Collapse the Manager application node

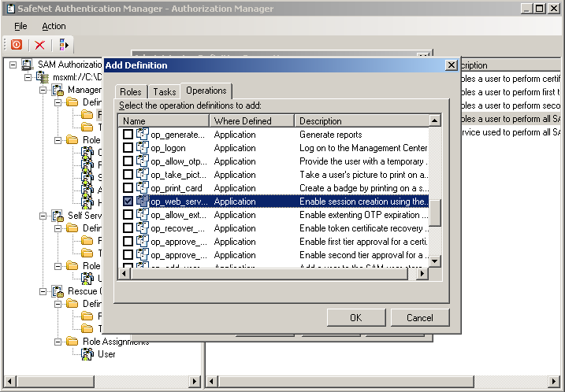click(43, 90)
